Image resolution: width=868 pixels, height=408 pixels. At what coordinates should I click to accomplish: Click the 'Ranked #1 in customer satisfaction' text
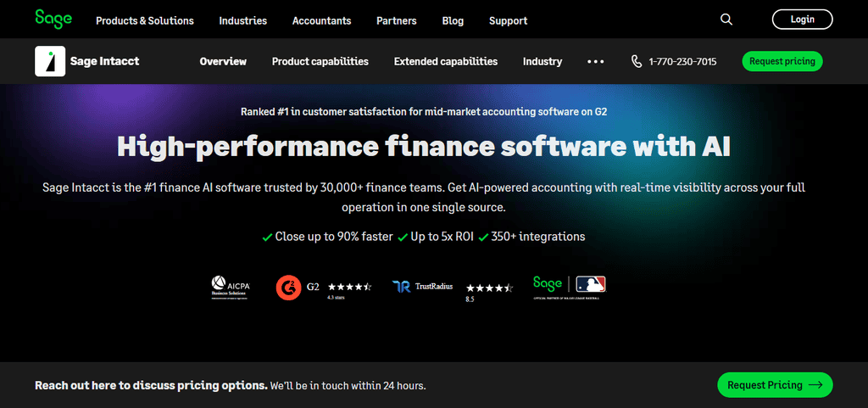coord(424,111)
